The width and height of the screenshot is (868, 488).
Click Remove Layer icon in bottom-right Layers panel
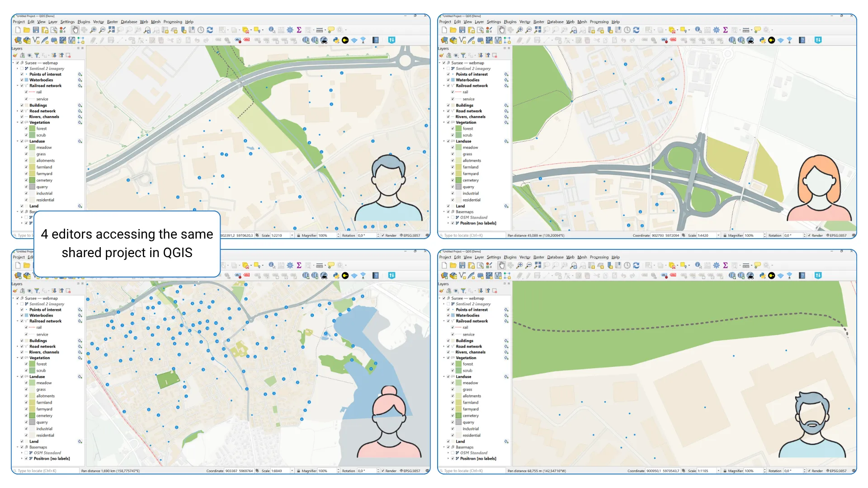point(495,291)
